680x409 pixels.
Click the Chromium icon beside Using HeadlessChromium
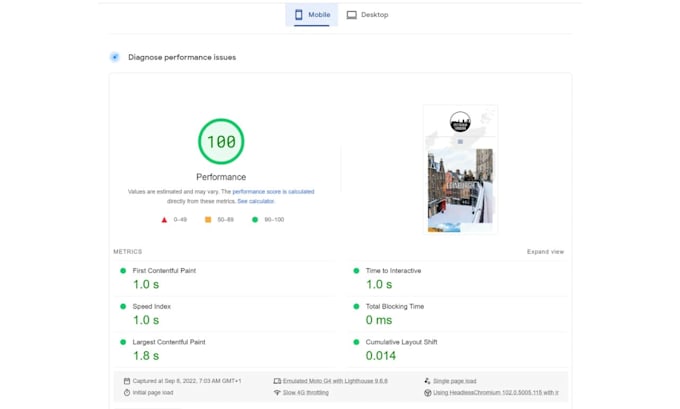[427, 393]
